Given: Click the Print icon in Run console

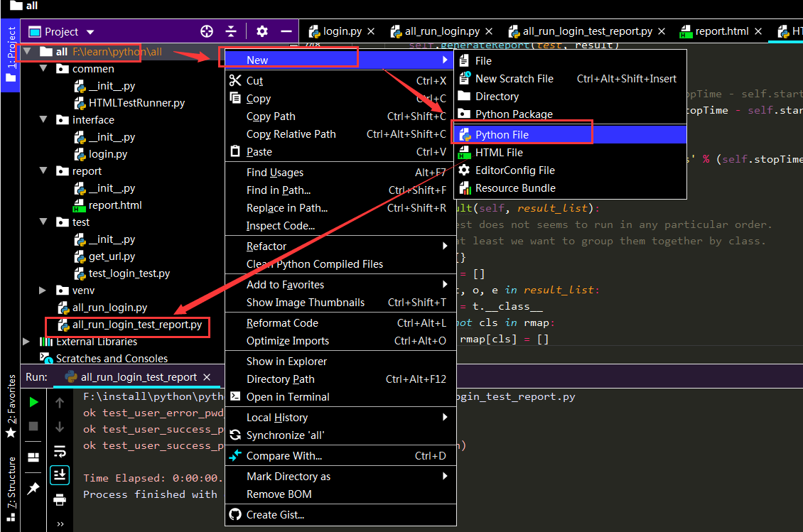Looking at the screenshot, I should [x=60, y=499].
